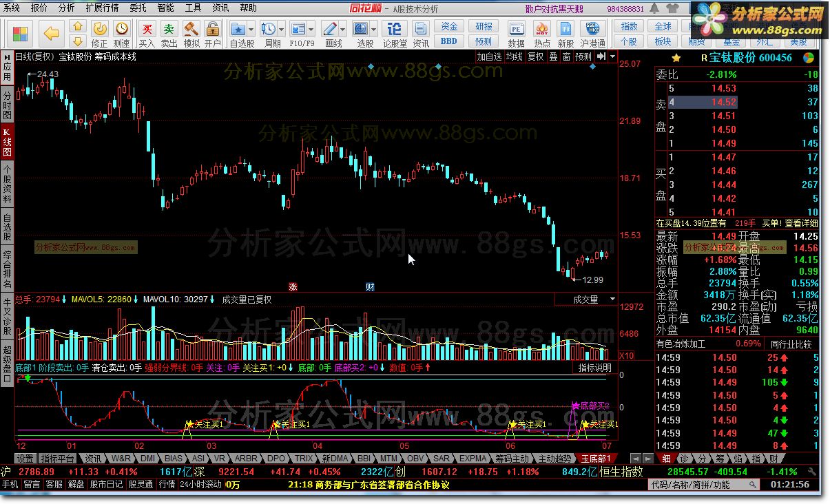Toggle 预测 forecast on chart header
The image size is (830, 504).
point(583,56)
